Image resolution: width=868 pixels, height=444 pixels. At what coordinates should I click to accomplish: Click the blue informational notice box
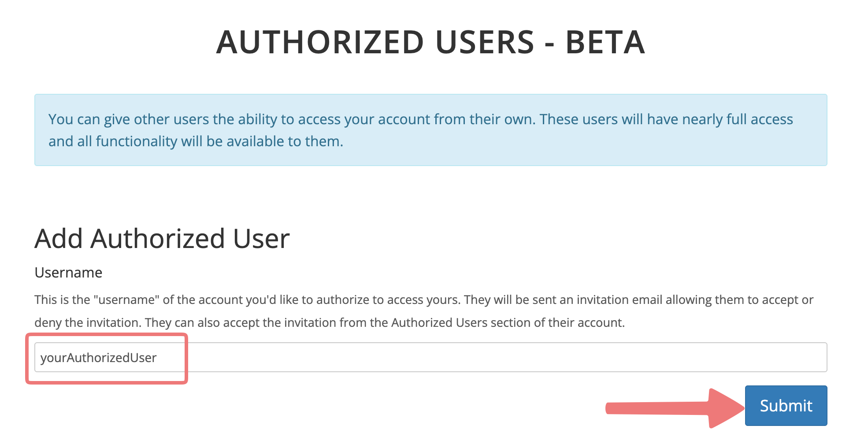click(x=430, y=130)
